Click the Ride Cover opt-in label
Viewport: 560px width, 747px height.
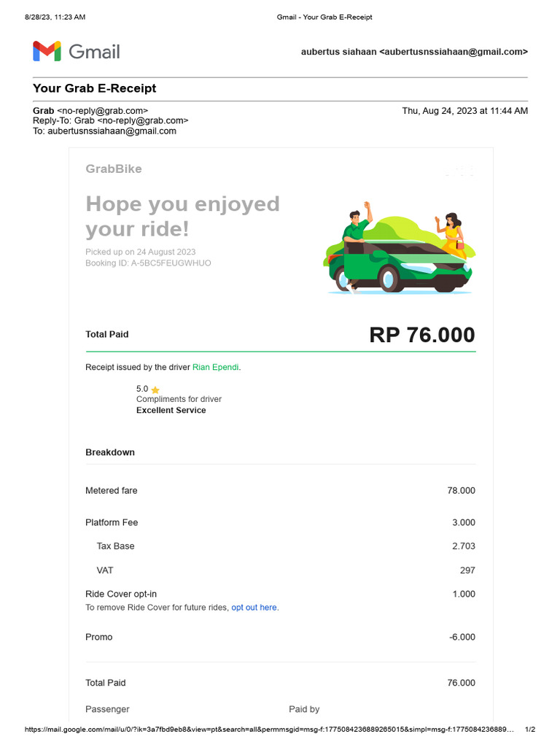(x=121, y=594)
